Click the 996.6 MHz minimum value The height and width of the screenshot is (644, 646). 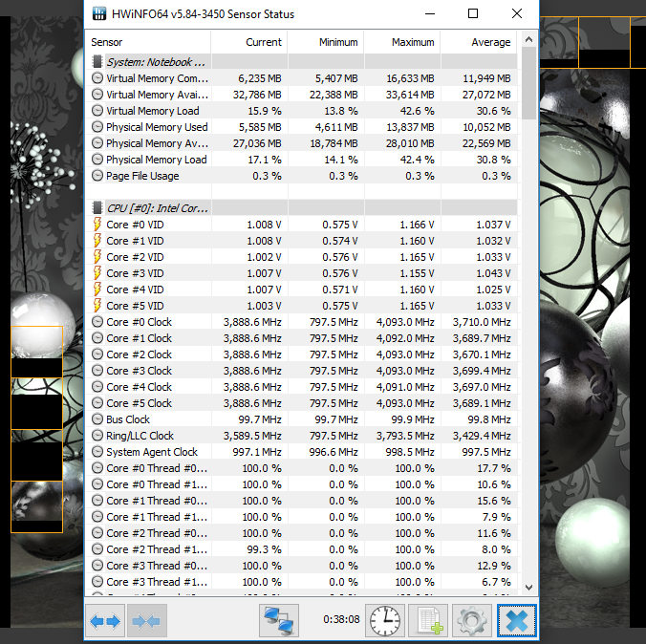click(x=334, y=452)
